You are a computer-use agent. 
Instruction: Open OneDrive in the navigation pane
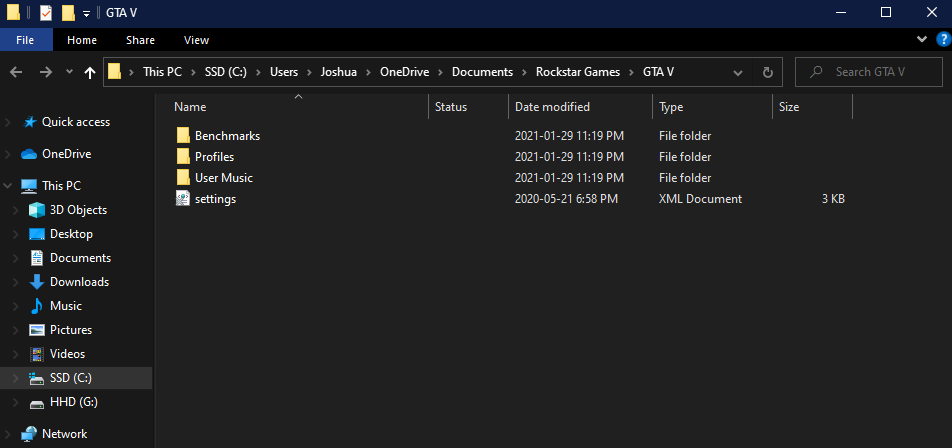[x=66, y=154]
